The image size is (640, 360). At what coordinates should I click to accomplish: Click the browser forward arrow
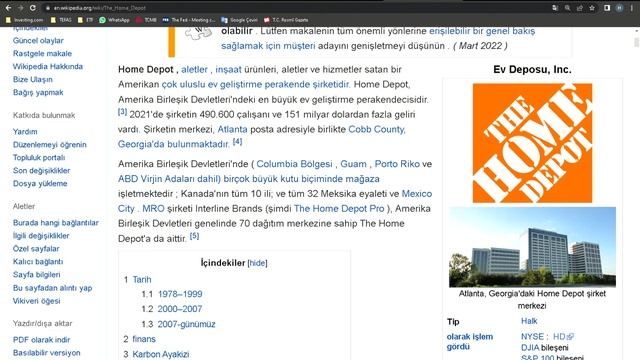click(20, 8)
